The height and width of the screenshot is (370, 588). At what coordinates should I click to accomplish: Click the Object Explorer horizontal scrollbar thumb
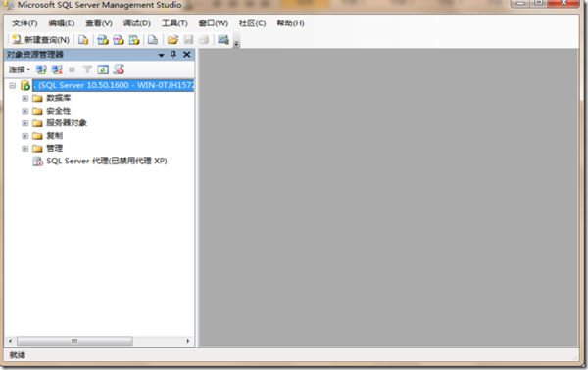(x=74, y=341)
